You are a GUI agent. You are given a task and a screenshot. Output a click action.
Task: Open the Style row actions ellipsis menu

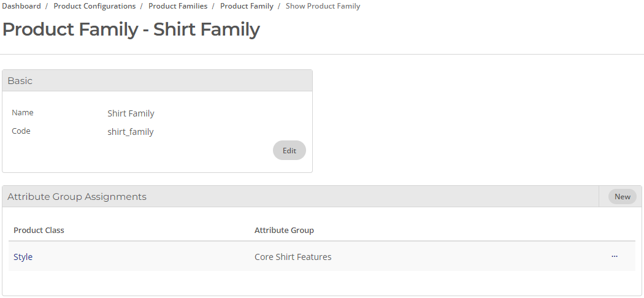click(615, 256)
